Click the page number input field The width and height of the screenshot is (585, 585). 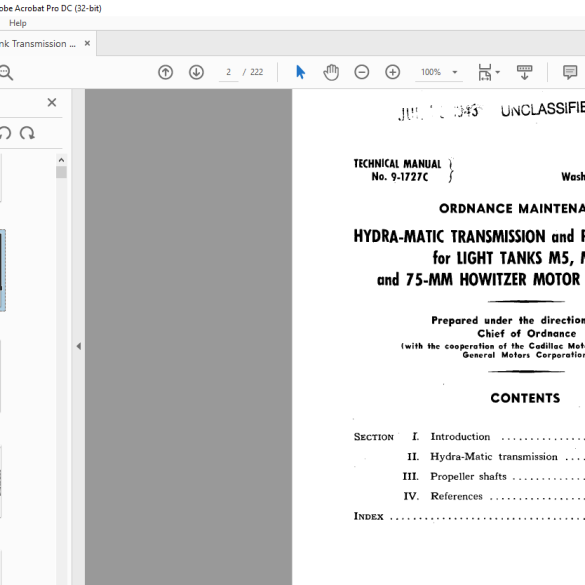(x=228, y=72)
